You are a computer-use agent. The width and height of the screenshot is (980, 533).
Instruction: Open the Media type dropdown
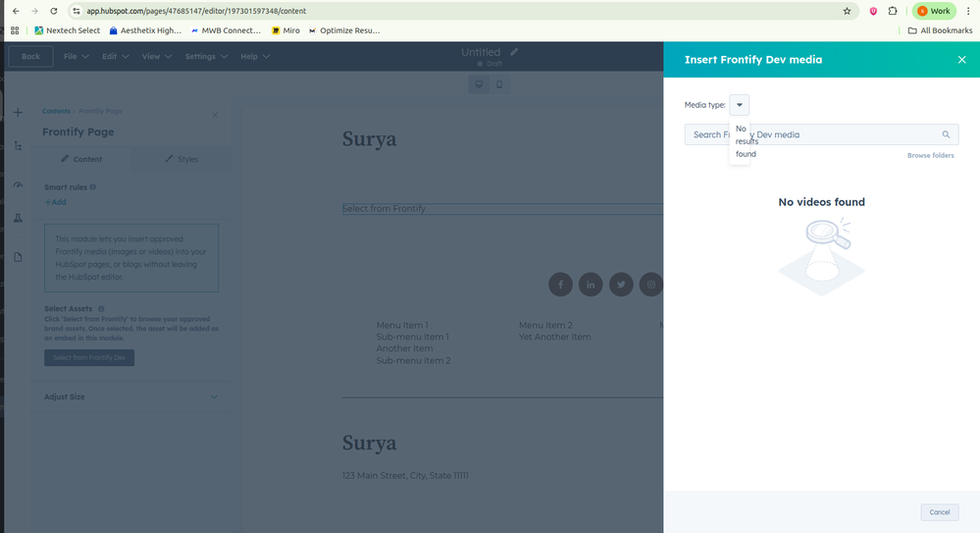pyautogui.click(x=740, y=105)
